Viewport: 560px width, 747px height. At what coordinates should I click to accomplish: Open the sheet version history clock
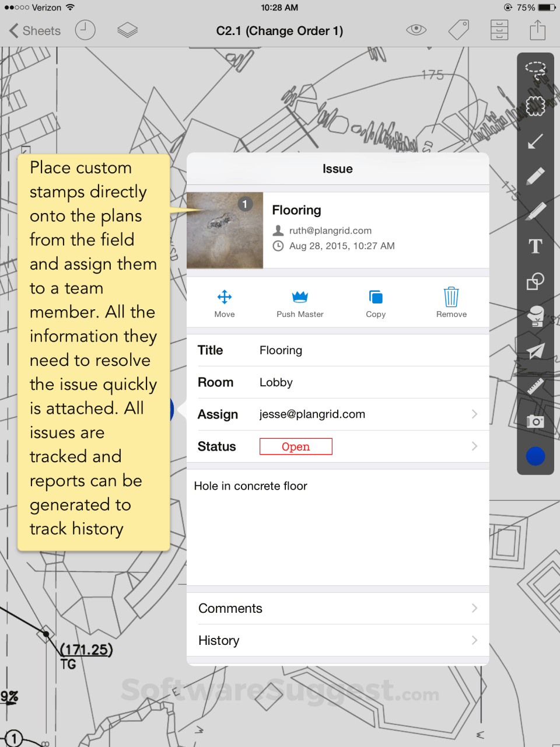(x=85, y=30)
